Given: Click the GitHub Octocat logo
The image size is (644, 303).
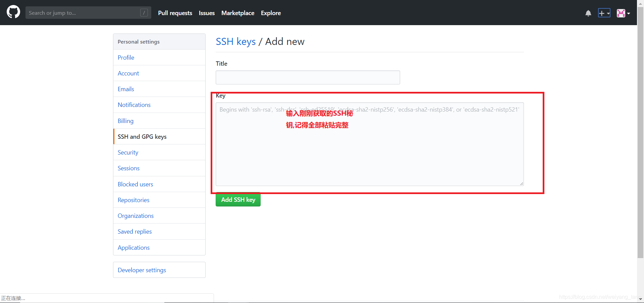Looking at the screenshot, I should click(13, 12).
